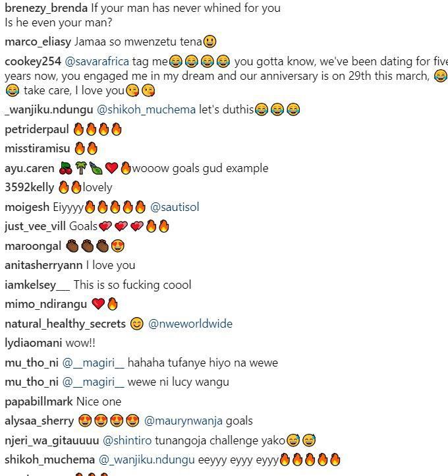View the njeri_wa_gitauuuu profile
This screenshot has height=476, width=448.
(x=52, y=440)
